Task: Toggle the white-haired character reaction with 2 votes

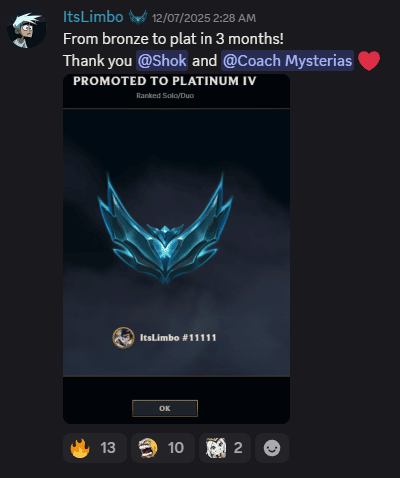Action: pos(225,448)
